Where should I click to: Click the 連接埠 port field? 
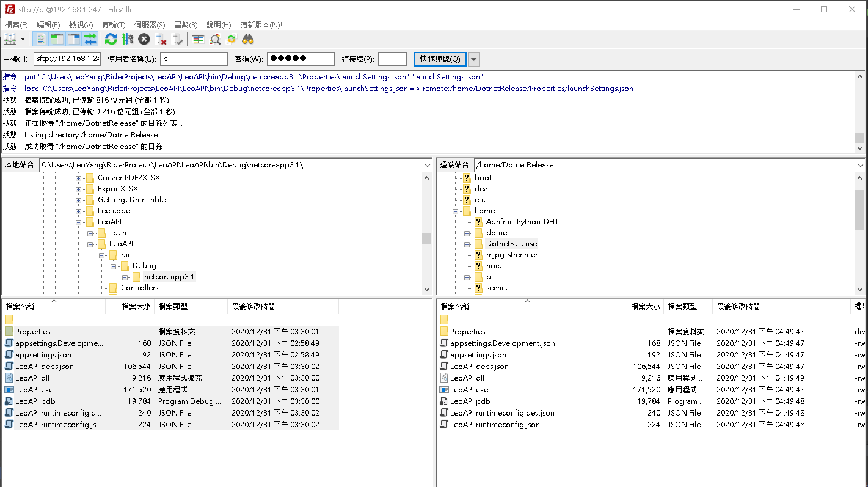click(392, 59)
